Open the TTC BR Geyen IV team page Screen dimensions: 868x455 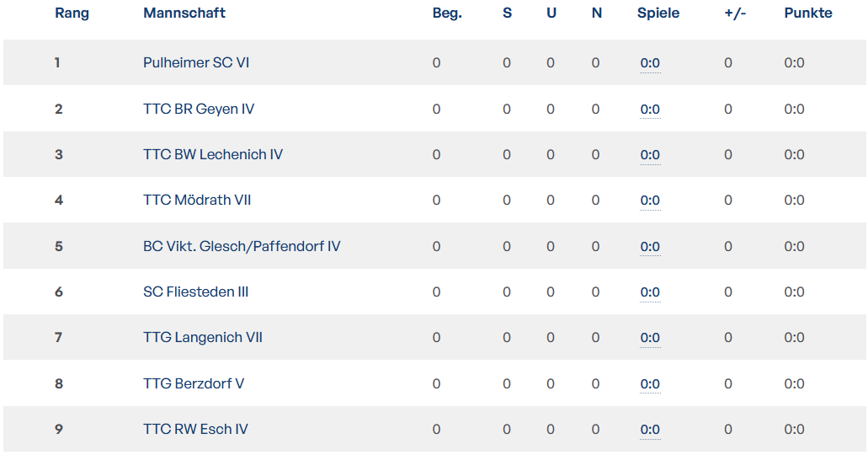point(198,109)
